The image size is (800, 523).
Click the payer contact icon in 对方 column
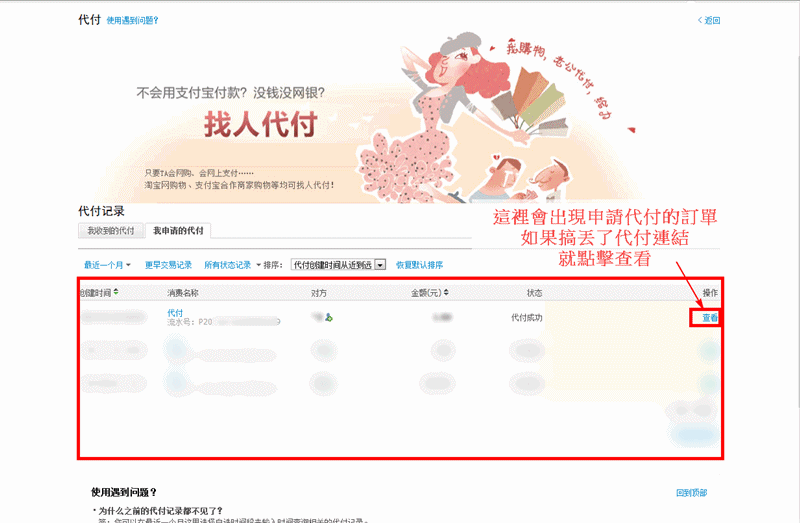tap(329, 317)
